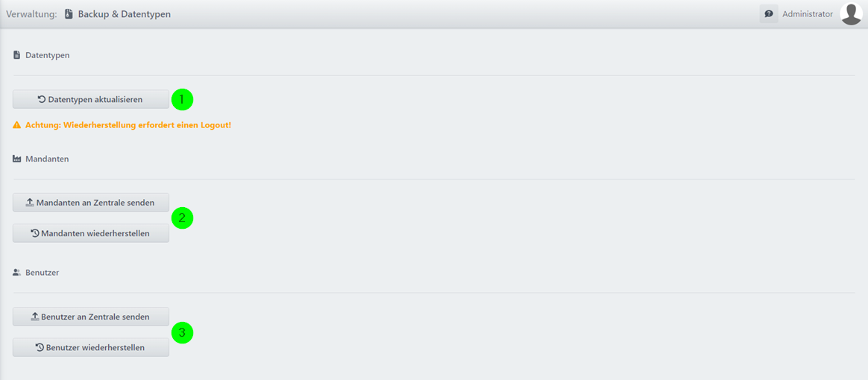Click the orange warning triangle icon
The width and height of the screenshot is (868, 380).
pos(16,125)
